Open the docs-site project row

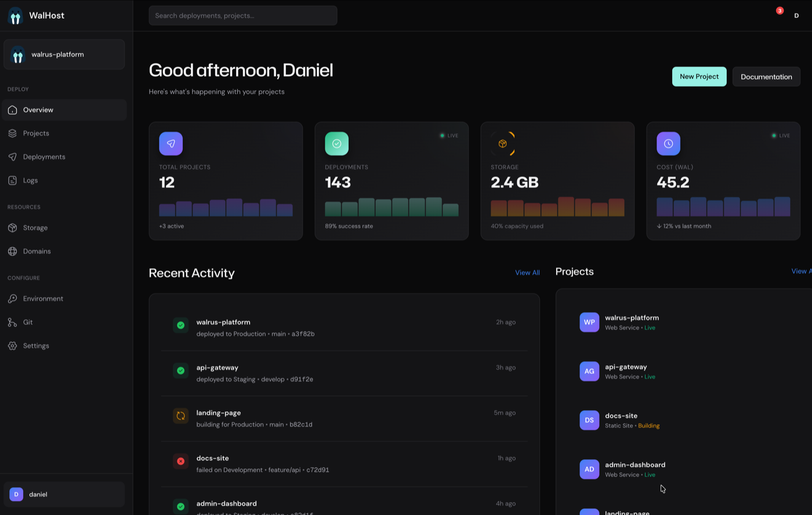pos(690,420)
